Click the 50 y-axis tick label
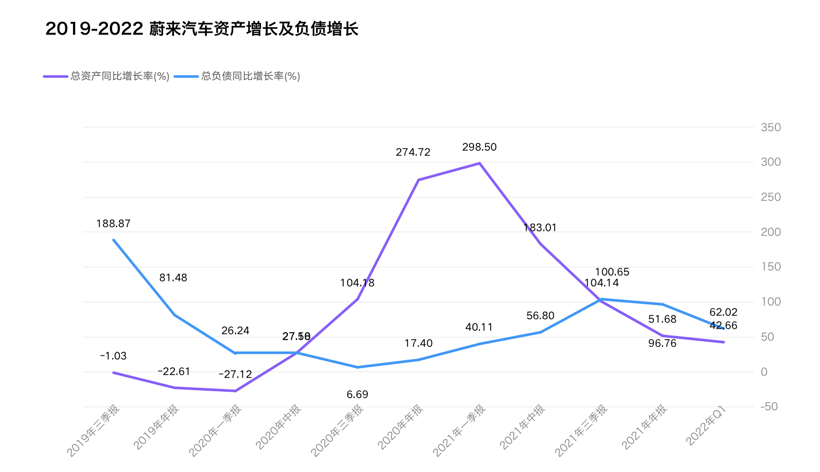This screenshot has height=472, width=820. click(x=767, y=337)
